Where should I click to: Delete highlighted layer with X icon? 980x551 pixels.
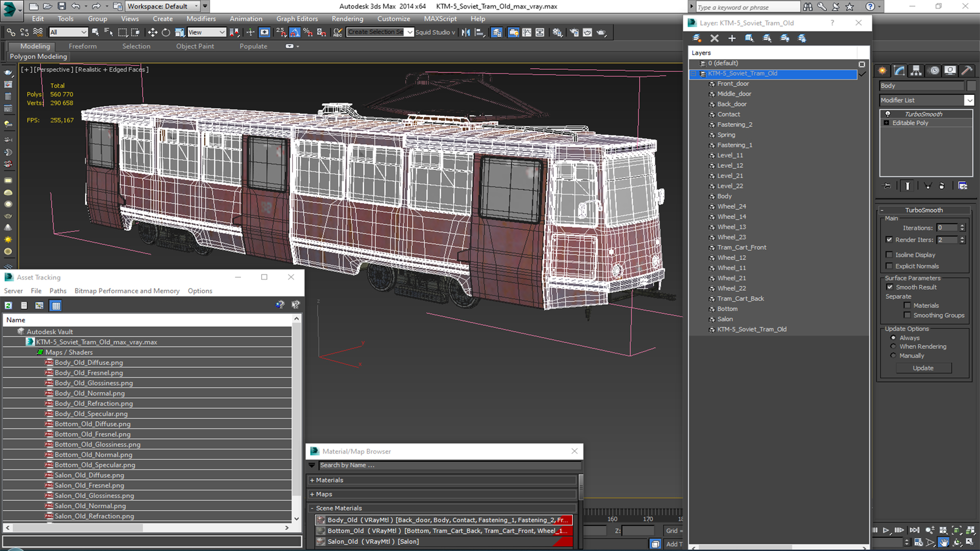[x=714, y=38]
